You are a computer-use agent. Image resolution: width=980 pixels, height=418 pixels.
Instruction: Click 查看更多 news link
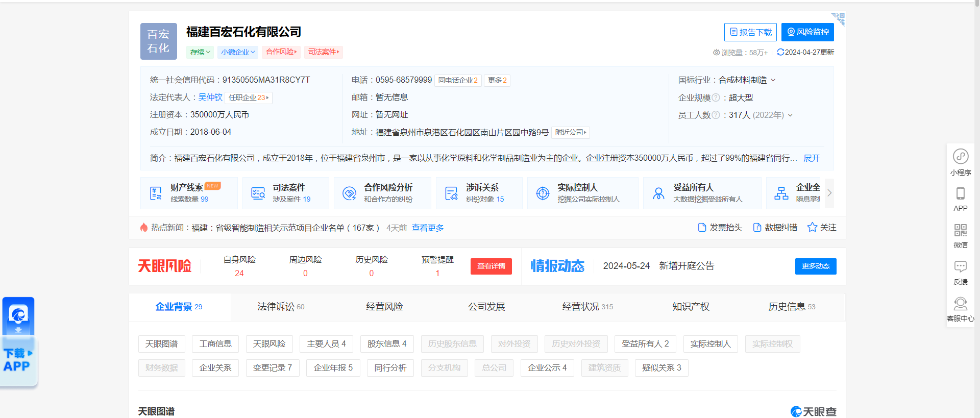(x=428, y=228)
